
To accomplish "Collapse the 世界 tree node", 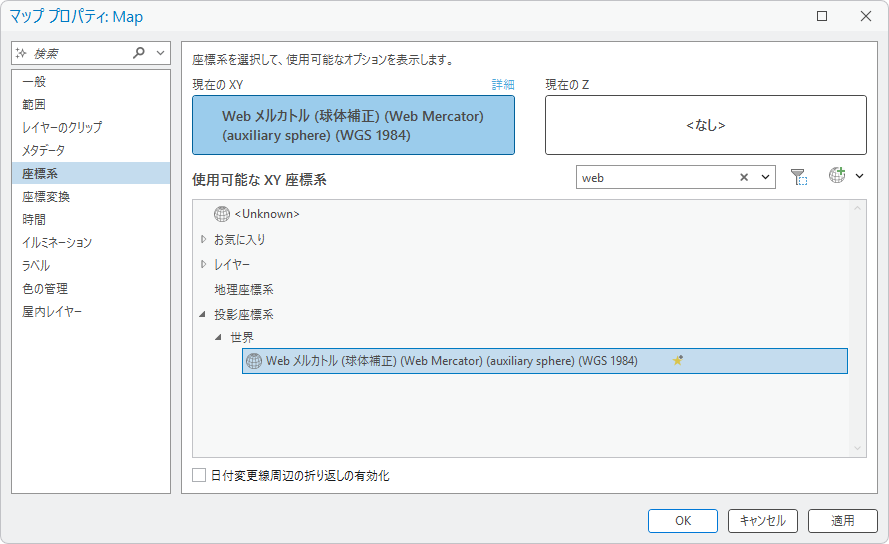I will pos(219,338).
